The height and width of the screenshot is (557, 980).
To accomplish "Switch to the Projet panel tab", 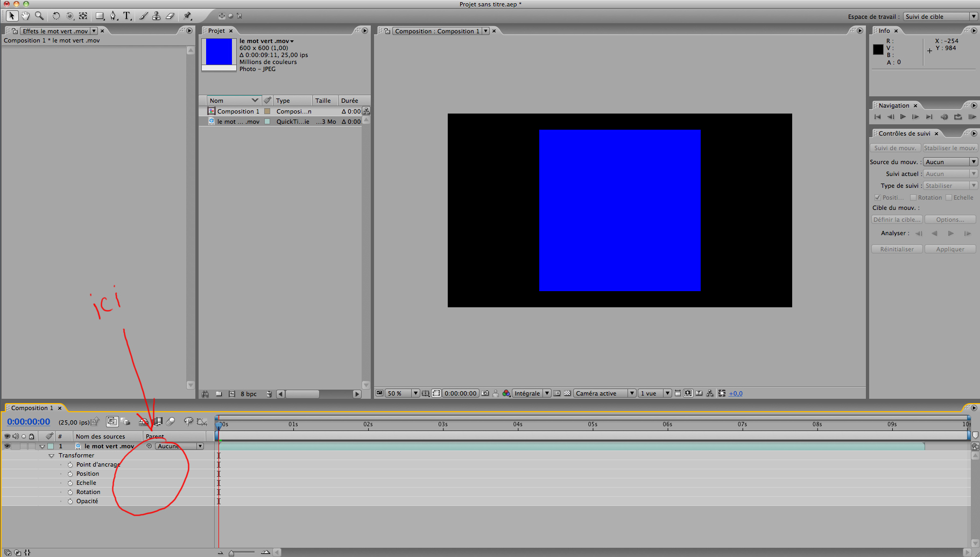I will coord(216,31).
